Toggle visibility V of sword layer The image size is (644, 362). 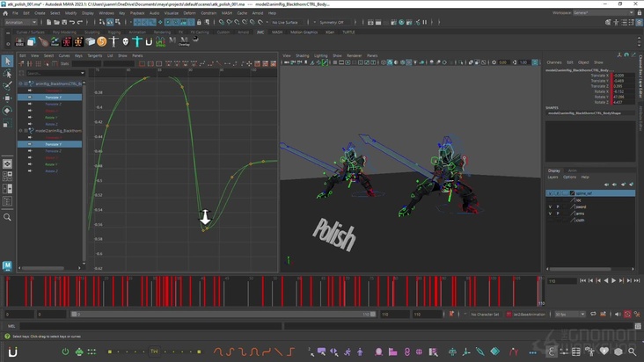550,206
